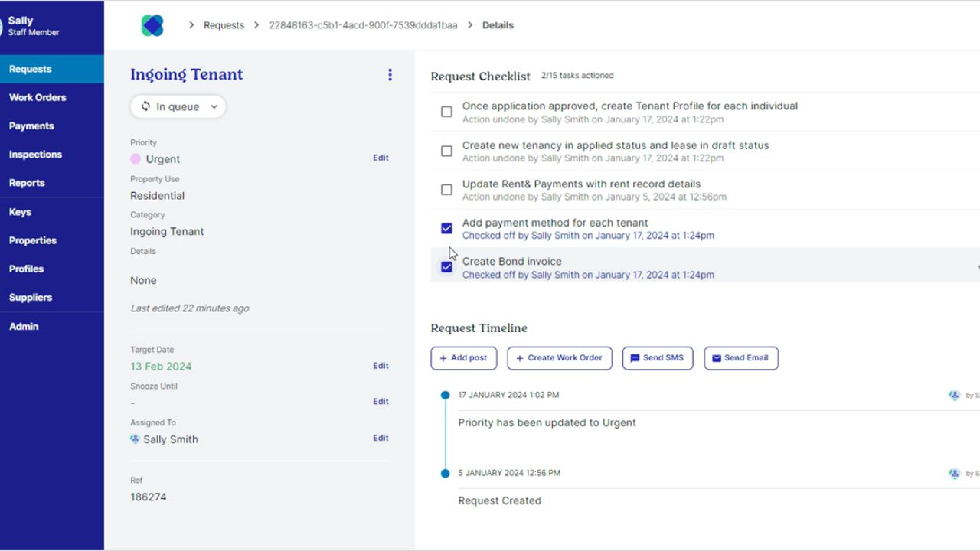980x551 pixels.
Task: Click the Requests breadcrumb link
Action: coord(224,25)
